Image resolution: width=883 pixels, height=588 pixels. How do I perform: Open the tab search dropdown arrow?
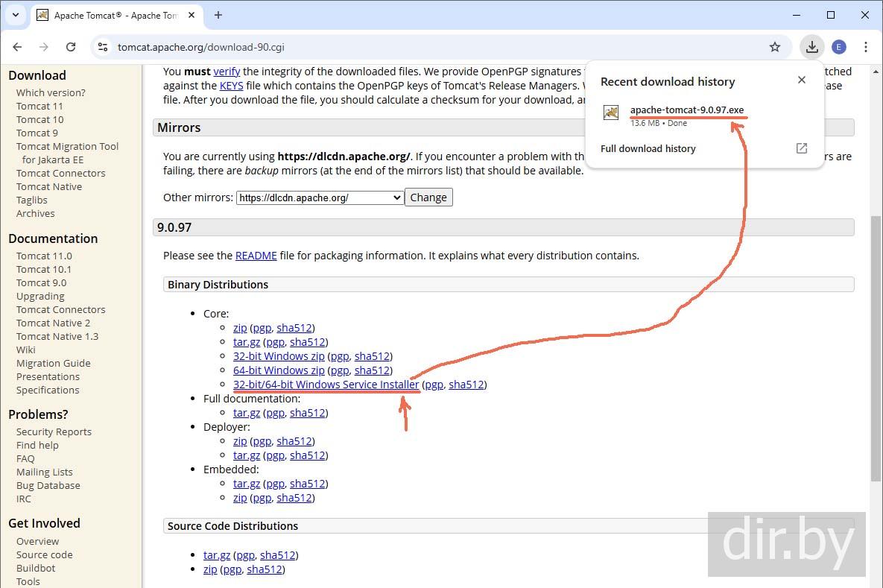tap(16, 15)
